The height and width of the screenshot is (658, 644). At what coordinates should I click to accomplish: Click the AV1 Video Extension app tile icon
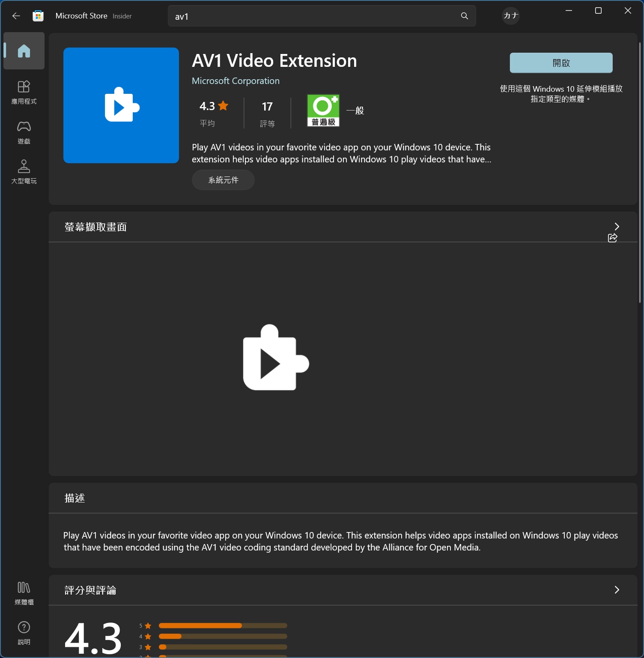click(x=121, y=105)
